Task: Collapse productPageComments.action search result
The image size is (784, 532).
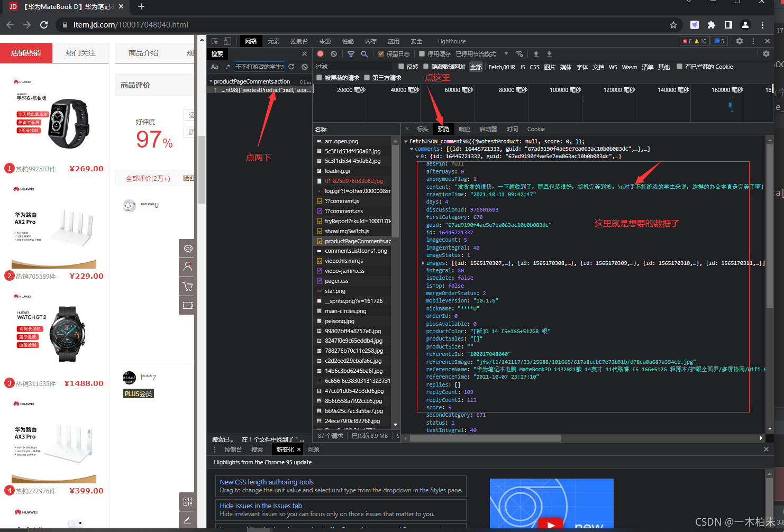Action: pyautogui.click(x=211, y=81)
